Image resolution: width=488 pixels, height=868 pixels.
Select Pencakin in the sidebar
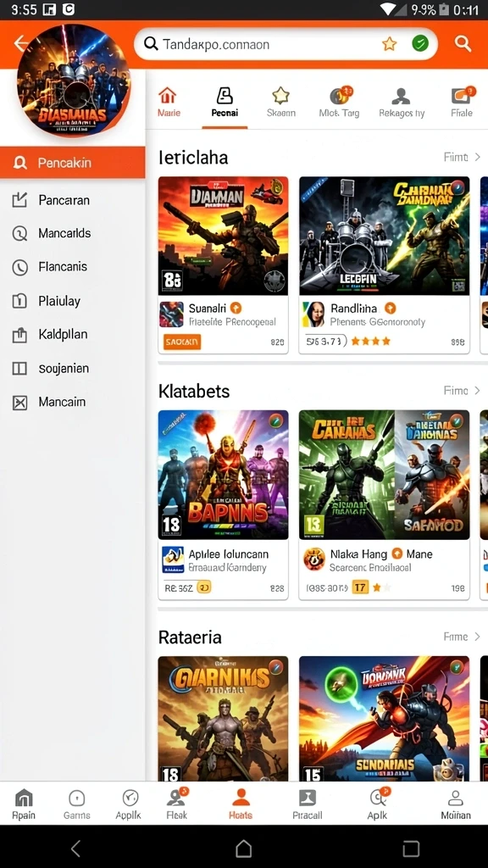point(73,163)
